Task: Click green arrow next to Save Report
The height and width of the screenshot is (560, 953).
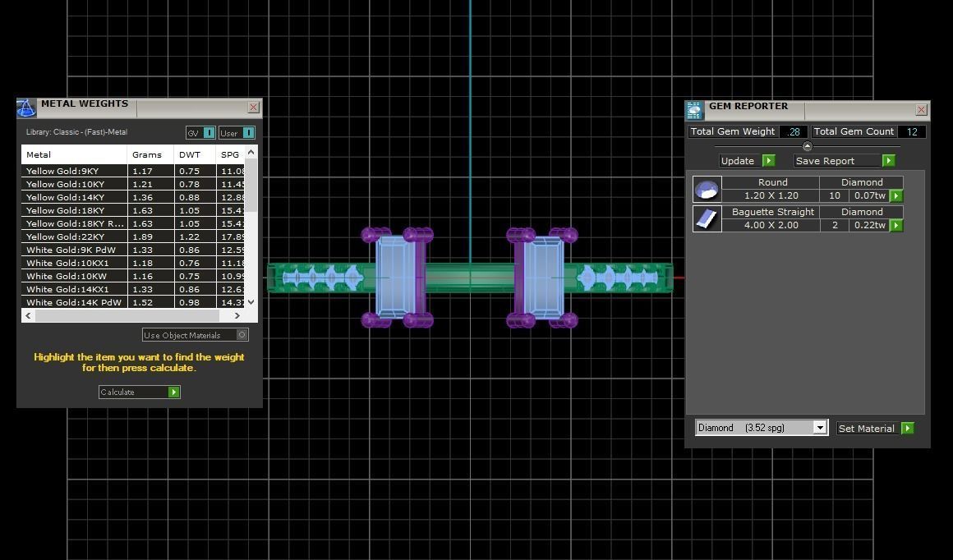Action: point(889,160)
